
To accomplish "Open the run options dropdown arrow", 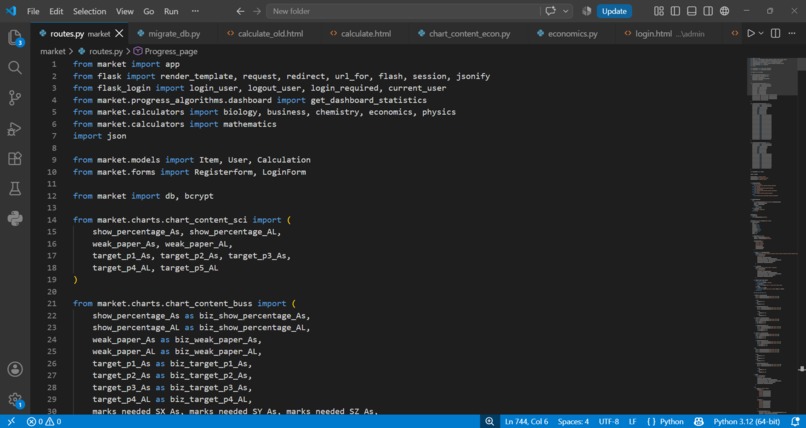I will (761, 33).
